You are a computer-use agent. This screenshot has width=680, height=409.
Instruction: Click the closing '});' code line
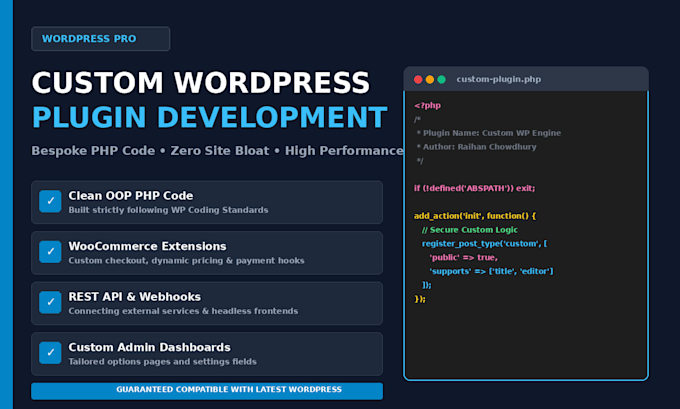pyautogui.click(x=420, y=299)
